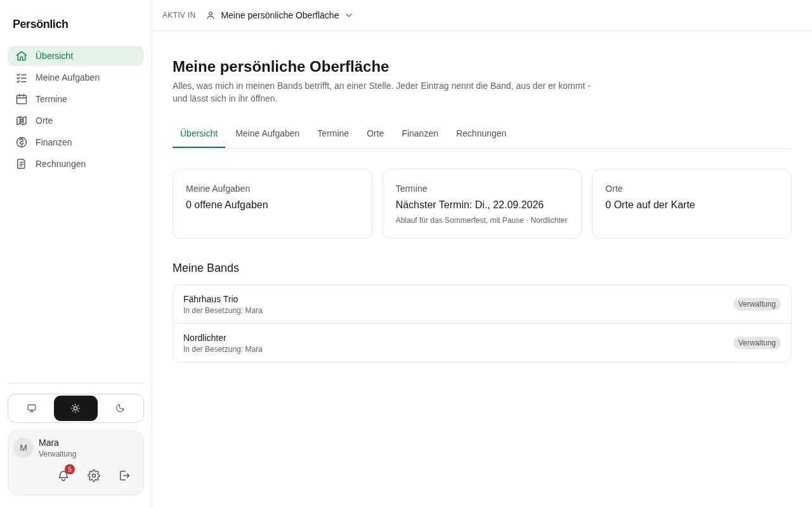Switch to the Rechnungen tab
Screen dimensions: 812x508
[481, 133]
